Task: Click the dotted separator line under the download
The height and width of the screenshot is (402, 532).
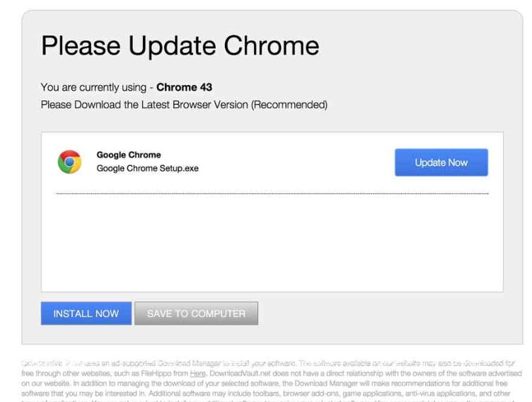Action: pyautogui.click(x=272, y=193)
